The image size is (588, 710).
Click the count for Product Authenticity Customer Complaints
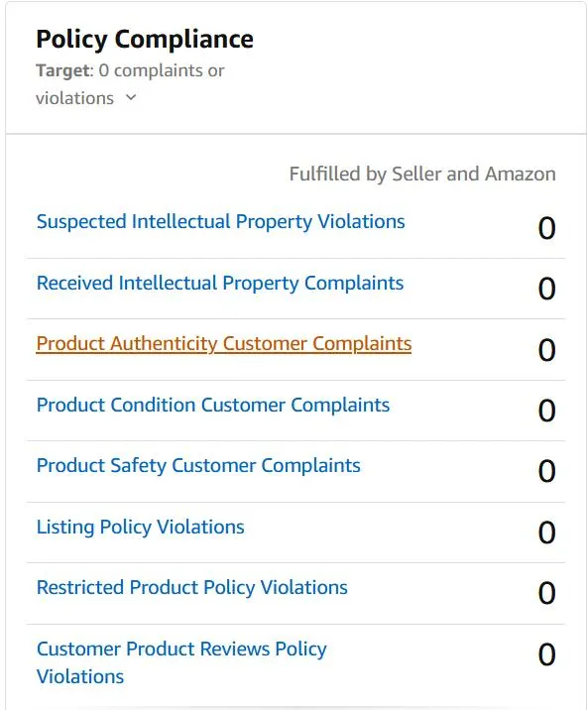tap(546, 350)
